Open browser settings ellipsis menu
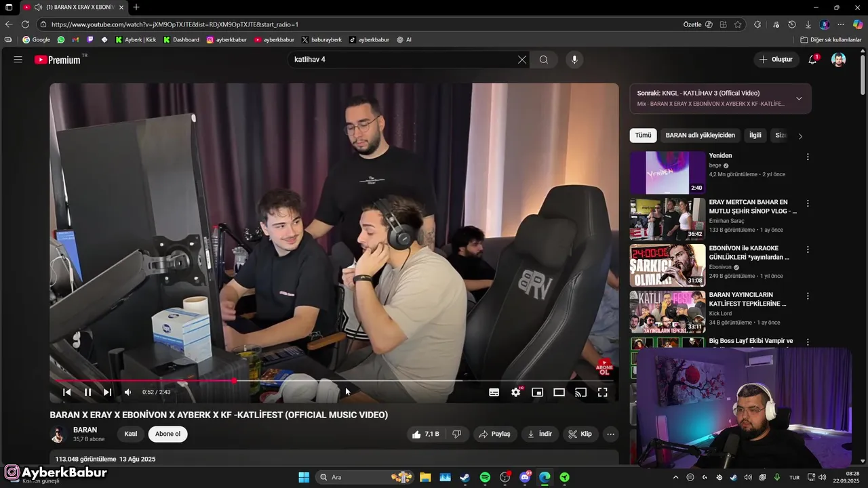868x488 pixels. tap(842, 24)
